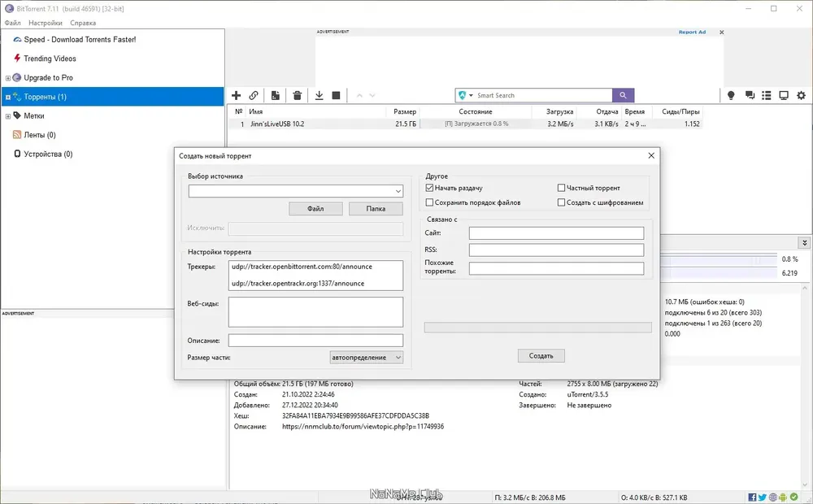Open the search provider dropdown arrow
The width and height of the screenshot is (813, 504).
coord(471,95)
